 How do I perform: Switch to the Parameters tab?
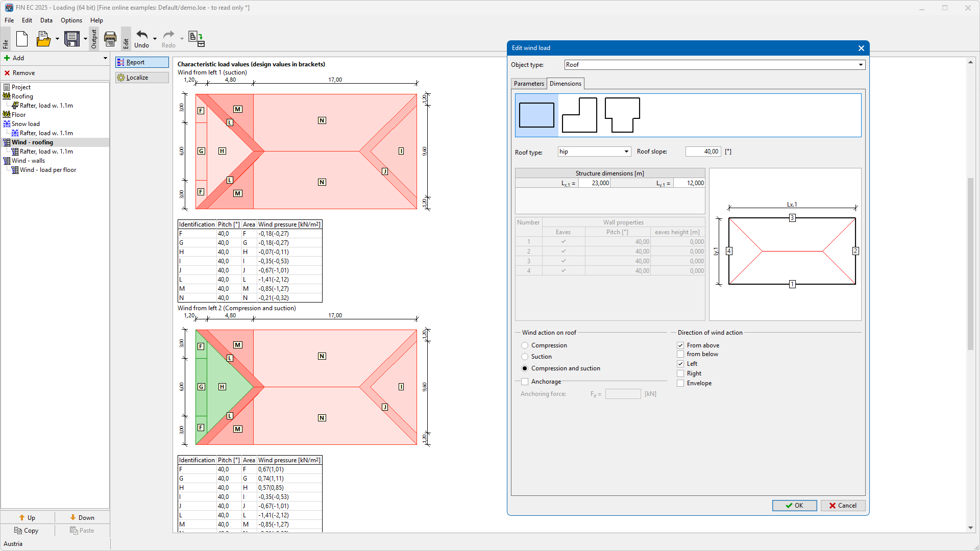click(529, 84)
